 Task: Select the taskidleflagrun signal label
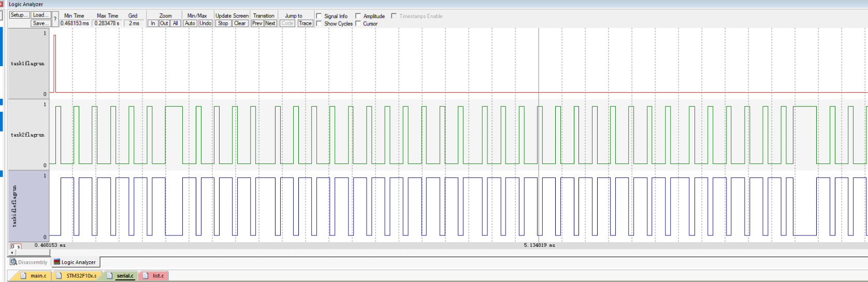tap(15, 206)
